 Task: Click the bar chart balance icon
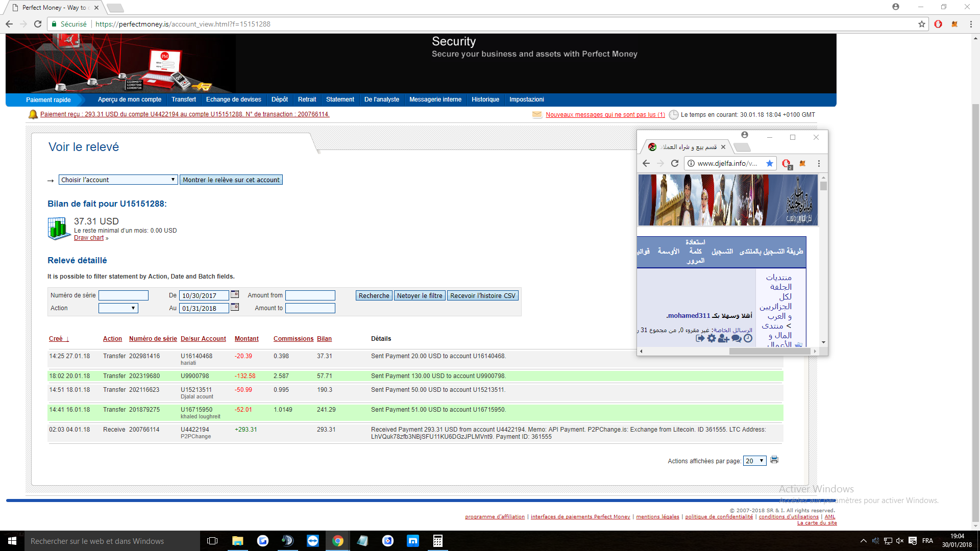click(59, 228)
